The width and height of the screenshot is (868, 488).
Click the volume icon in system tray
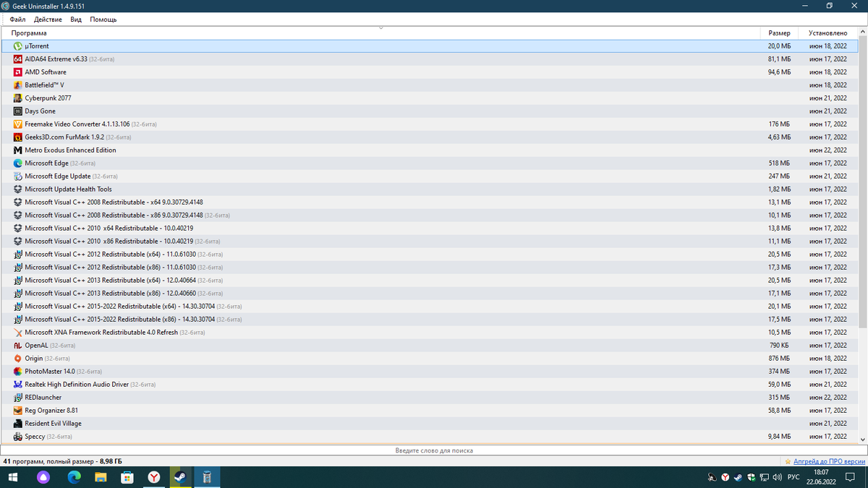click(777, 477)
